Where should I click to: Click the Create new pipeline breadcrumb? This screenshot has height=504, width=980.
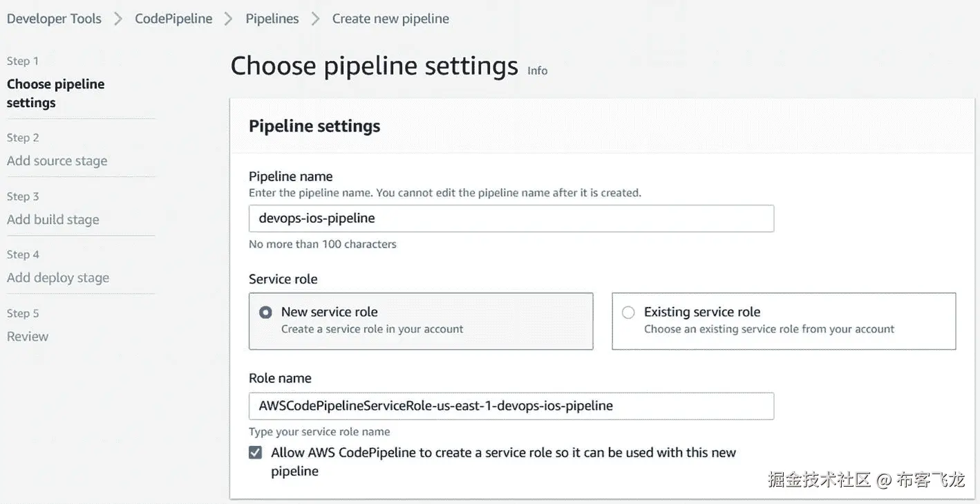click(390, 19)
